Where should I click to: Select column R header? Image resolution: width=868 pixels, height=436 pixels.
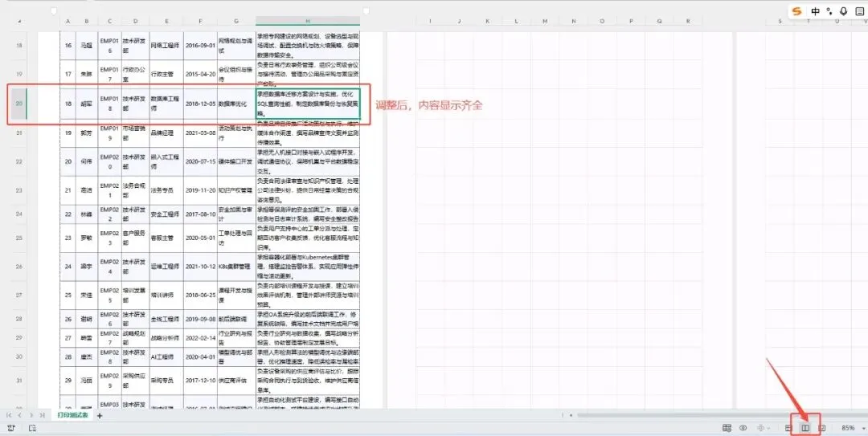688,21
